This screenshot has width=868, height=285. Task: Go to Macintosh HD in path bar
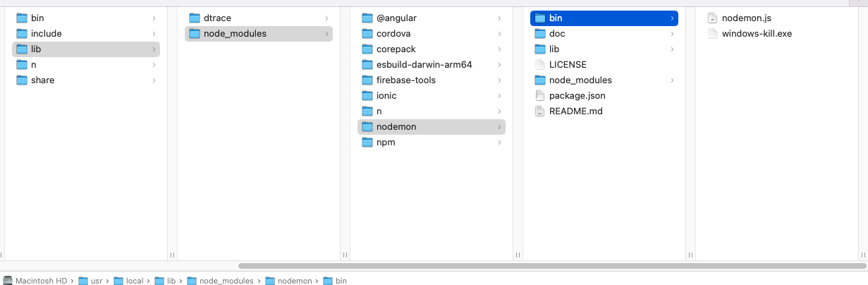pos(41,281)
